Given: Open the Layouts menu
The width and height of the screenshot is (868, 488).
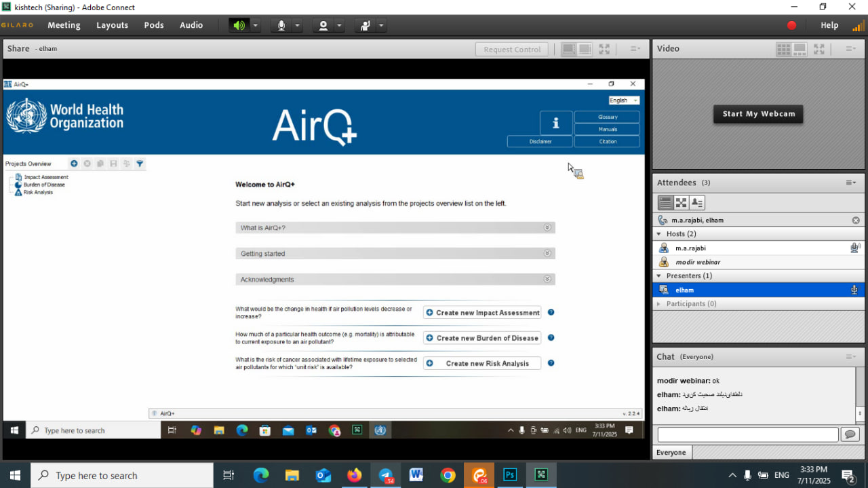Looking at the screenshot, I should click(x=112, y=25).
